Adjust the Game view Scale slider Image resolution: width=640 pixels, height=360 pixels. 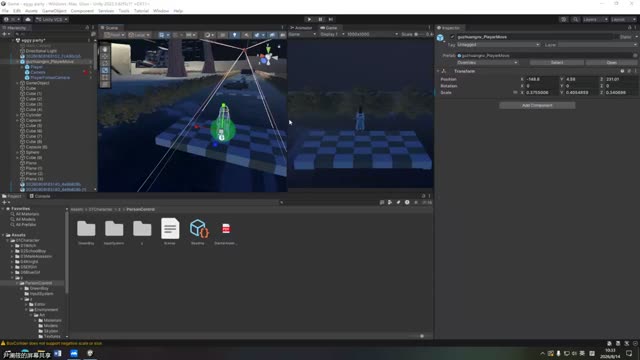pyautogui.click(x=419, y=34)
